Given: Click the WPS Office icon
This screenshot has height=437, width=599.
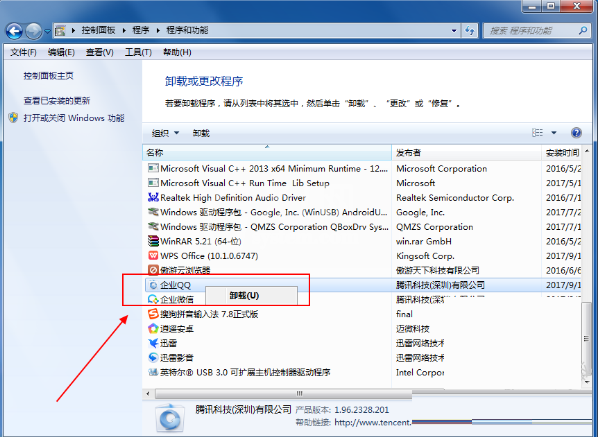Looking at the screenshot, I should click(153, 256).
